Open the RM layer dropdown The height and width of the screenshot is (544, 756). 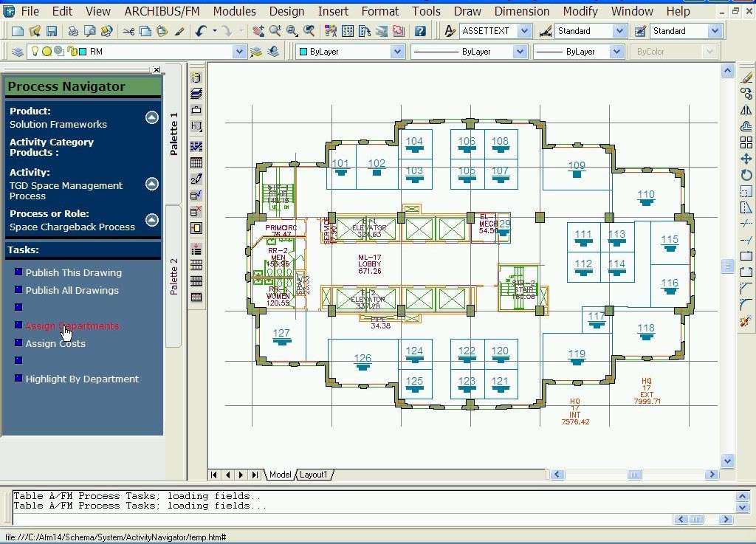pos(239,52)
